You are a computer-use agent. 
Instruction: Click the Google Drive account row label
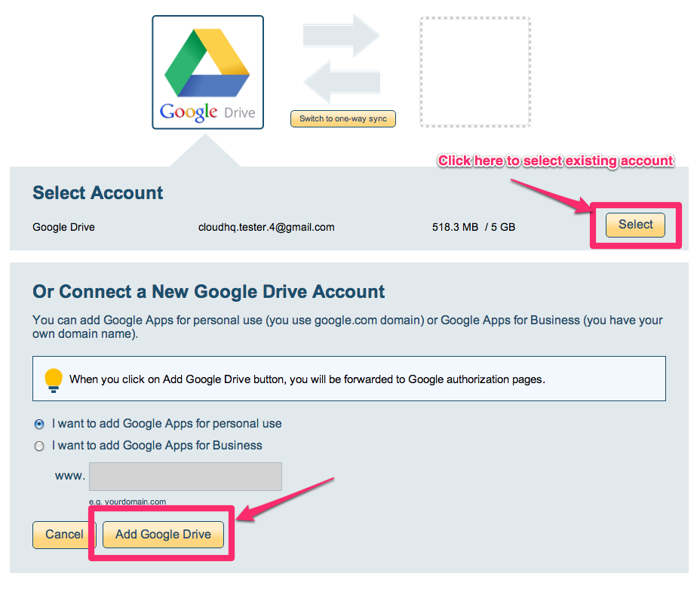(x=64, y=227)
